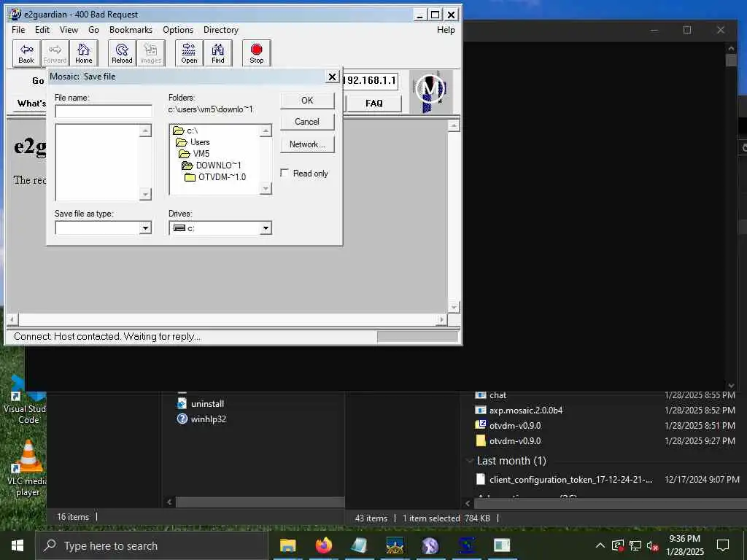Viewport: 747px width, 560px height.
Task: Open the Go menu
Action: point(93,29)
